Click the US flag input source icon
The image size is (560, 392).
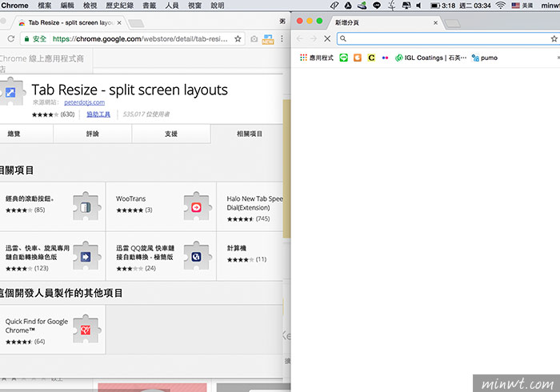(515, 6)
